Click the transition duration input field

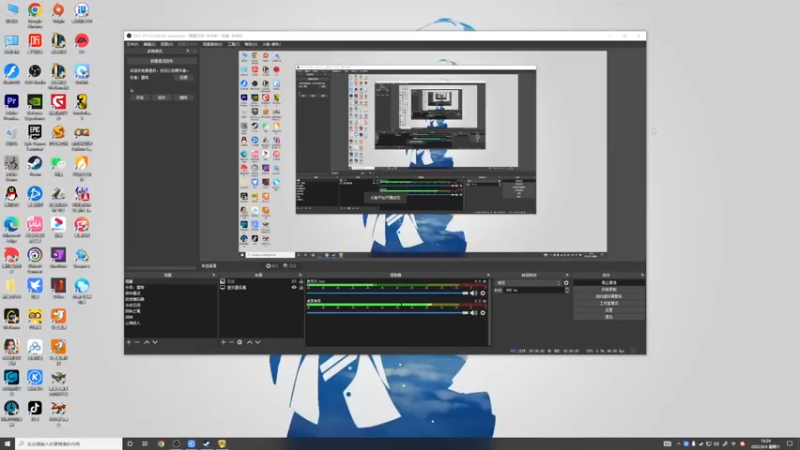[x=533, y=290]
